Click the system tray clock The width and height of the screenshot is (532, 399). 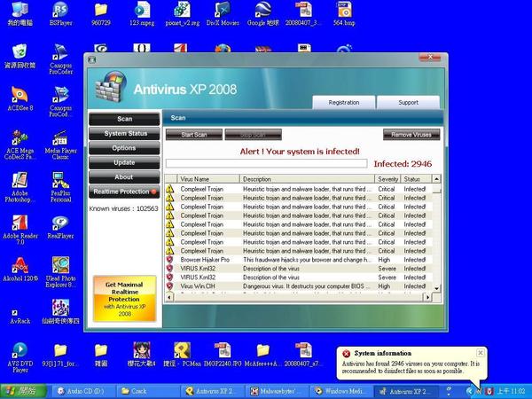click(x=511, y=392)
